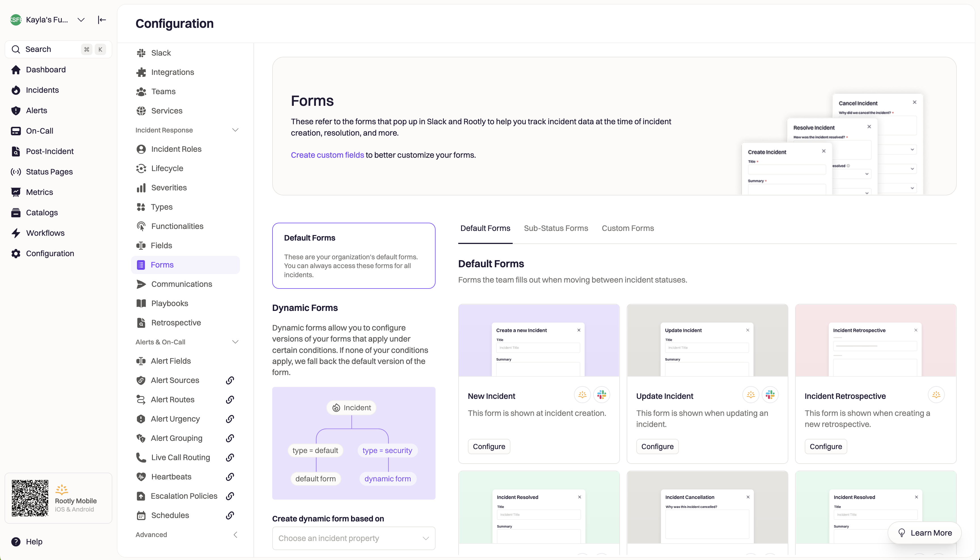Click Configure on the Update Incident card

click(657, 447)
